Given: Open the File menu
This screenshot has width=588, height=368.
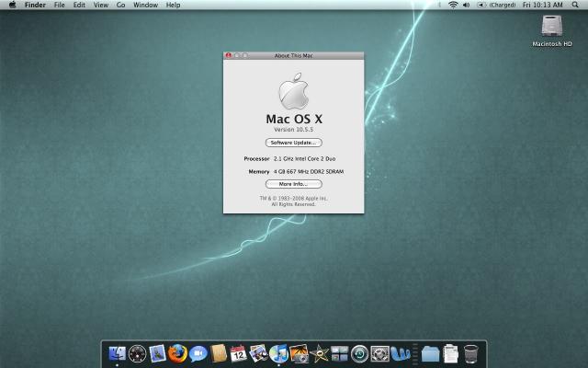Looking at the screenshot, I should coord(59,6).
